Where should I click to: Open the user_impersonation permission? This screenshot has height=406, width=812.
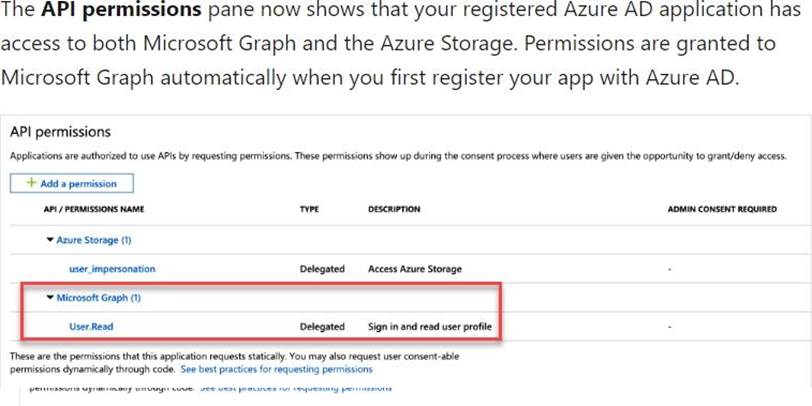(112, 269)
